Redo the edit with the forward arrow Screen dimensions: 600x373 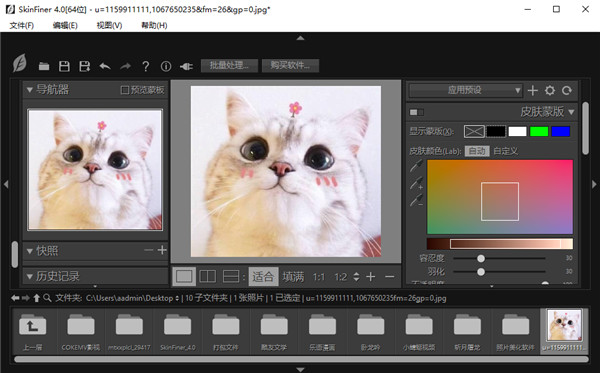click(x=126, y=66)
